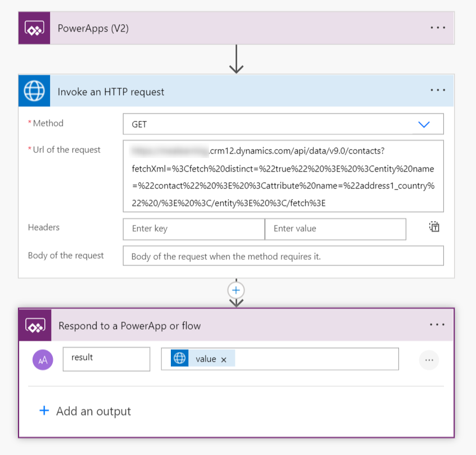476x455 pixels.
Task: Click the HTTP globe icon on the request card
Action: point(34,91)
